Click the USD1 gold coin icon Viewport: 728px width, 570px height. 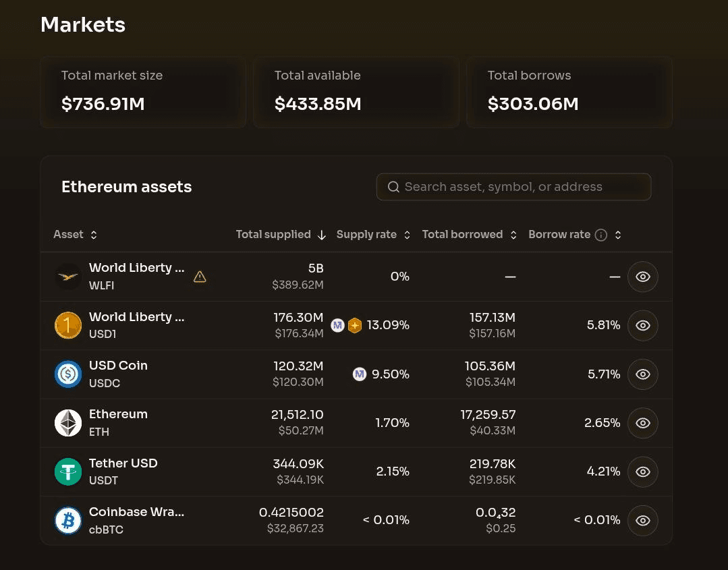(68, 325)
